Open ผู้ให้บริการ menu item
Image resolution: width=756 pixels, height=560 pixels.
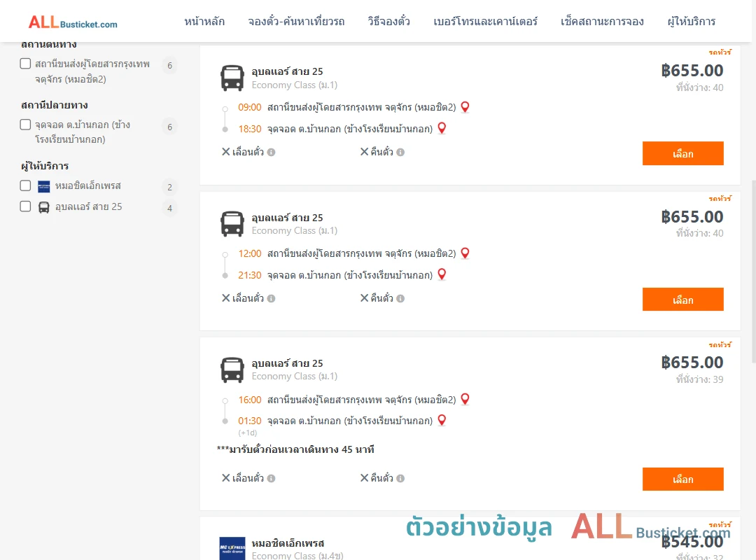pyautogui.click(x=692, y=22)
